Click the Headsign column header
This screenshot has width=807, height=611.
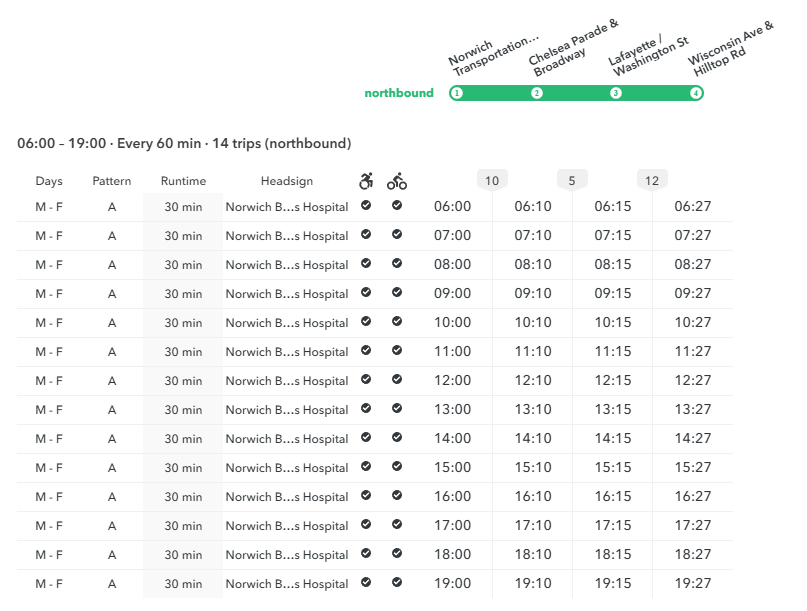[287, 181]
